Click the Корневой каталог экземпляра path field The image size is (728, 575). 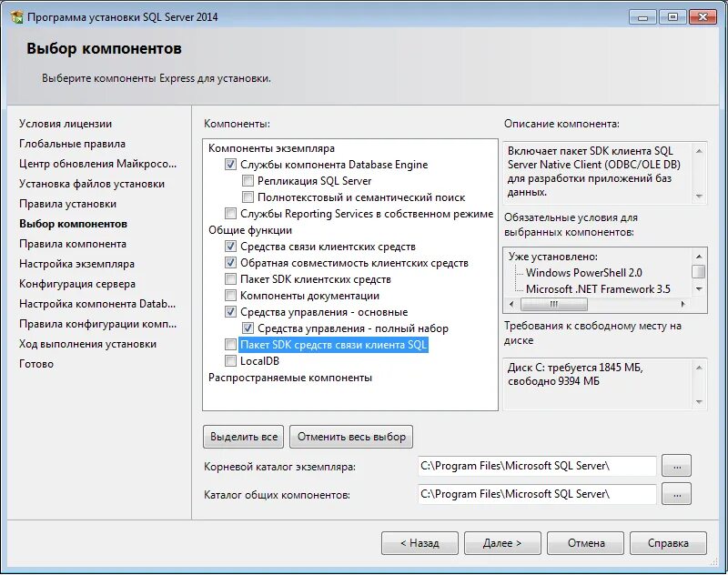click(537, 466)
